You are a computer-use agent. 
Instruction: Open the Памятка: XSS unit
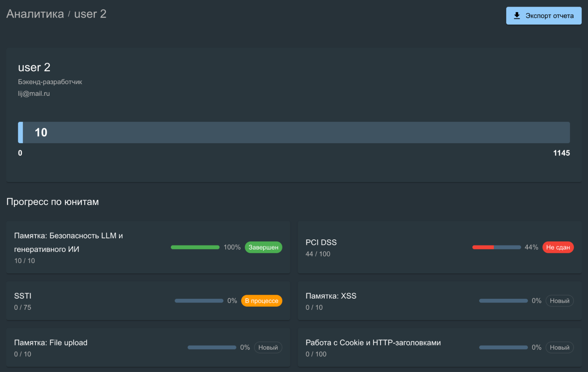point(331,296)
